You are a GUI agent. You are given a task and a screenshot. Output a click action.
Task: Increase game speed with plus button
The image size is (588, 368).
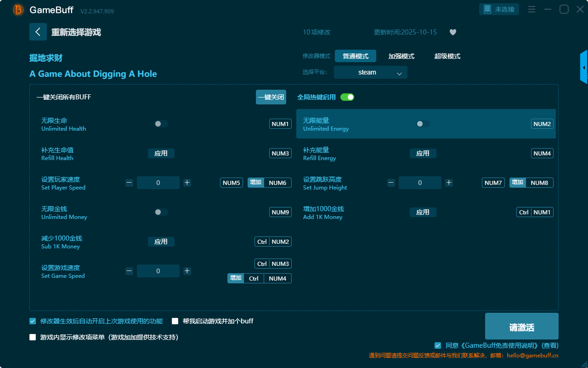pyautogui.click(x=187, y=271)
